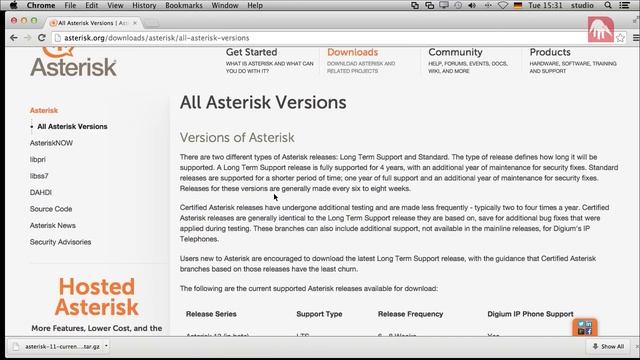
Task: Open the View menu
Action: (x=115, y=5)
